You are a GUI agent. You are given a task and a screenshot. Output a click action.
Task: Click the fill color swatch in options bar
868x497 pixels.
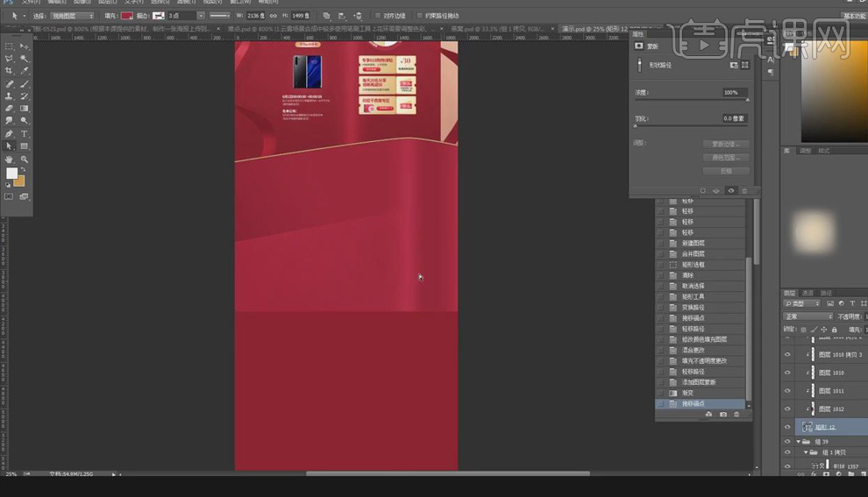click(x=127, y=16)
